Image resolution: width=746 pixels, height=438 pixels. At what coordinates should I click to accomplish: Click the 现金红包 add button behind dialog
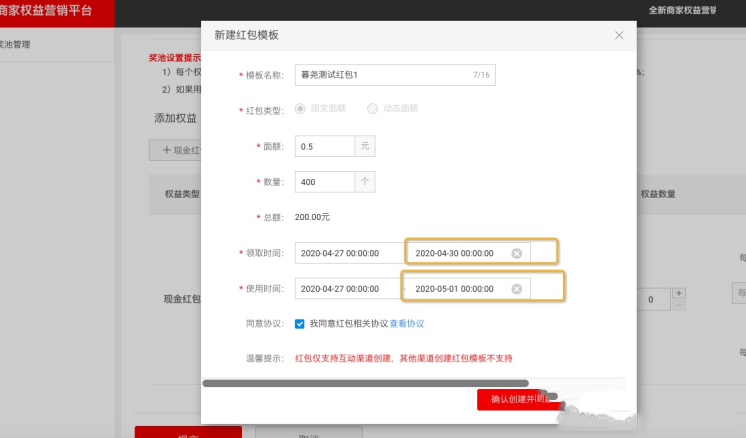[176, 150]
